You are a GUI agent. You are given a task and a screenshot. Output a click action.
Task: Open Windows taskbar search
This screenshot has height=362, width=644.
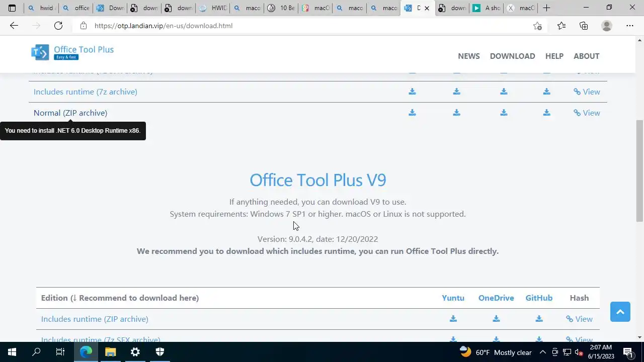(36, 352)
